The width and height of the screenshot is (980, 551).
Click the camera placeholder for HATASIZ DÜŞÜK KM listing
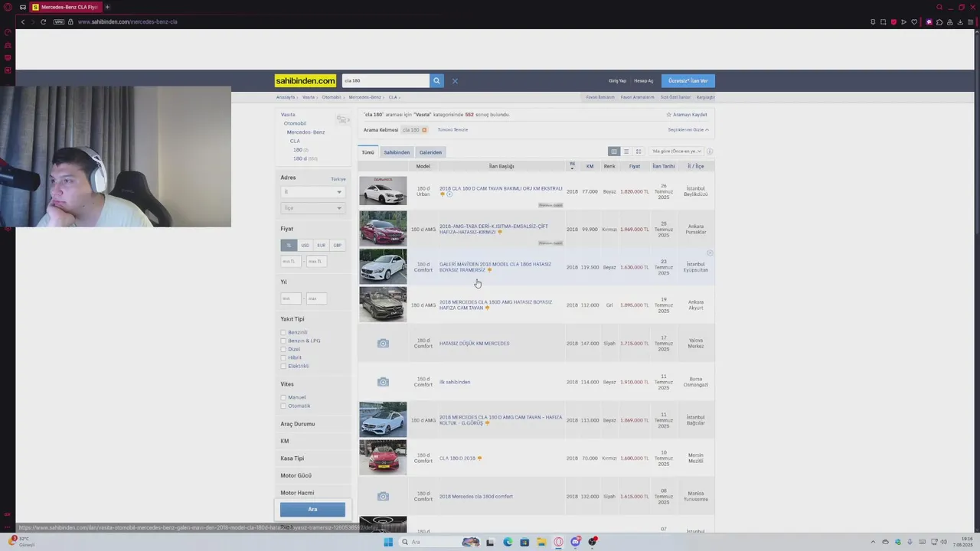pyautogui.click(x=383, y=344)
